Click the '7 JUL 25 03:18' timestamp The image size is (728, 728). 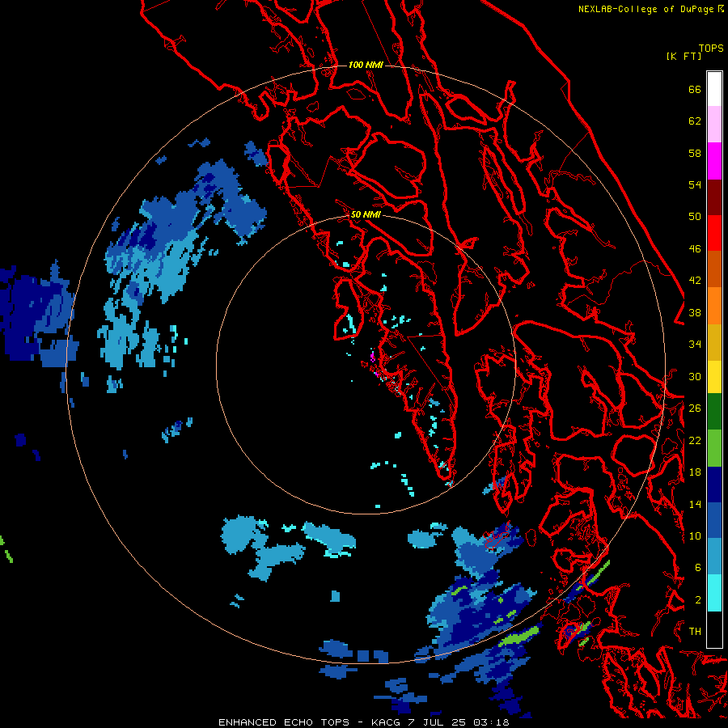point(459,722)
